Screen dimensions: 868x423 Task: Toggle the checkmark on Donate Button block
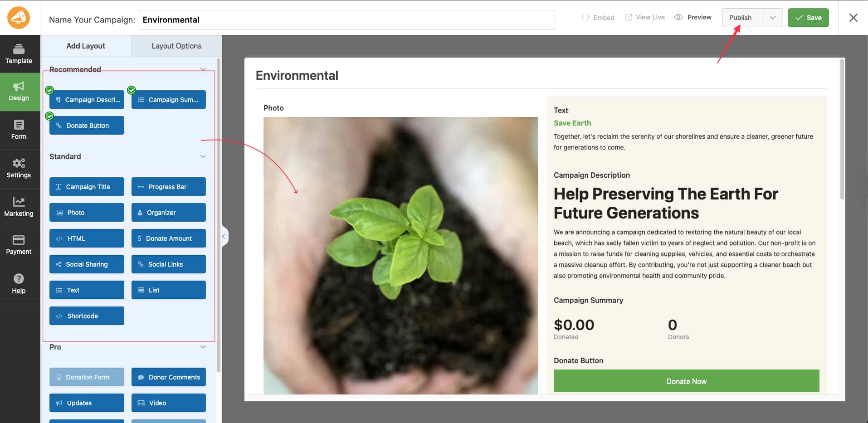click(x=49, y=116)
